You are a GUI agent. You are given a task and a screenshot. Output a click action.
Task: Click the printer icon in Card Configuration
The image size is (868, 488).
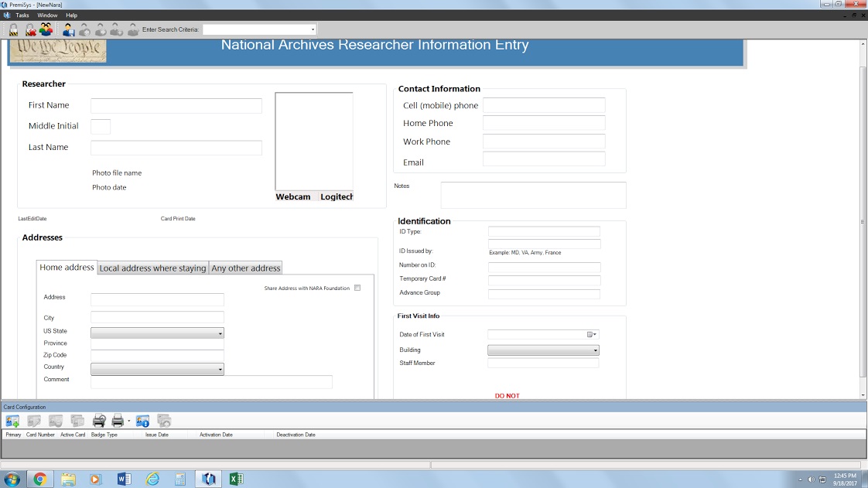118,421
